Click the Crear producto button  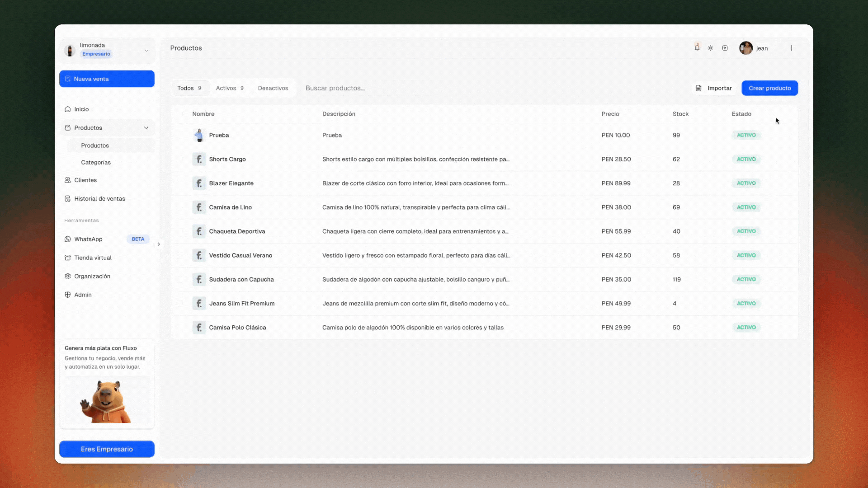point(769,88)
